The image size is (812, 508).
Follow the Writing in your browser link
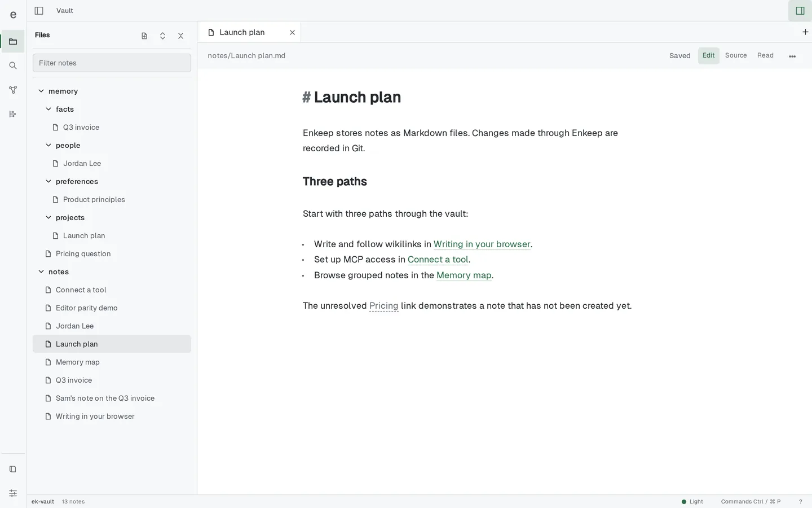482,244
